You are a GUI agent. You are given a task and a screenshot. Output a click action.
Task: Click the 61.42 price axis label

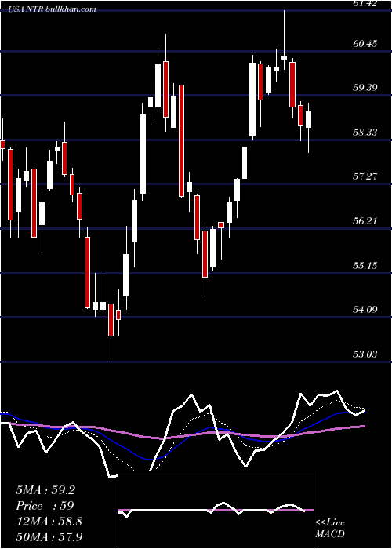click(x=365, y=4)
